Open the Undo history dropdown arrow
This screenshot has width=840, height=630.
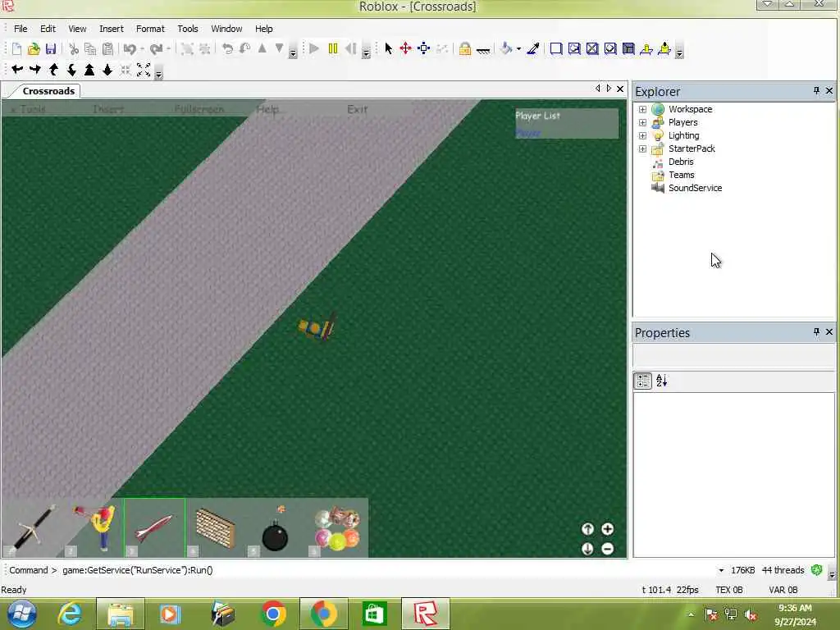coord(142,49)
